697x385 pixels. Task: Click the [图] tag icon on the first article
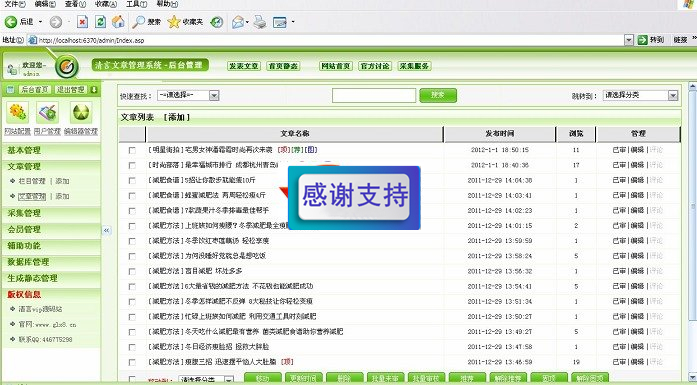pos(312,150)
